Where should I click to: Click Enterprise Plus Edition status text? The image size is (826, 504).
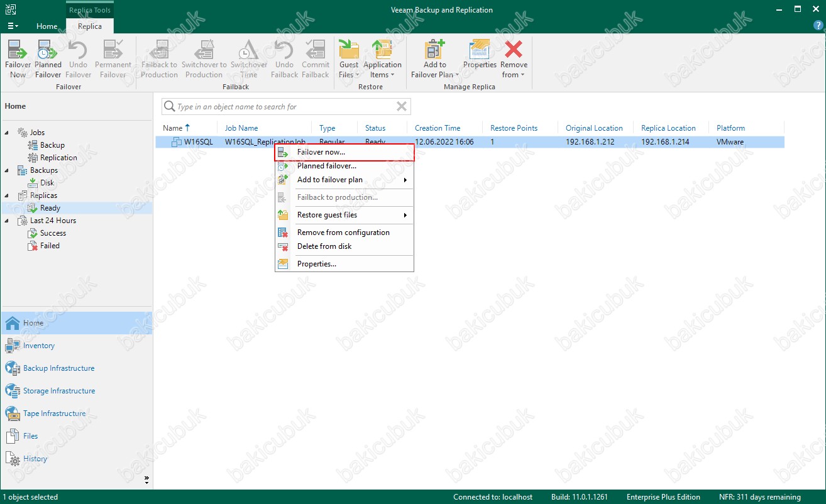[x=663, y=497]
